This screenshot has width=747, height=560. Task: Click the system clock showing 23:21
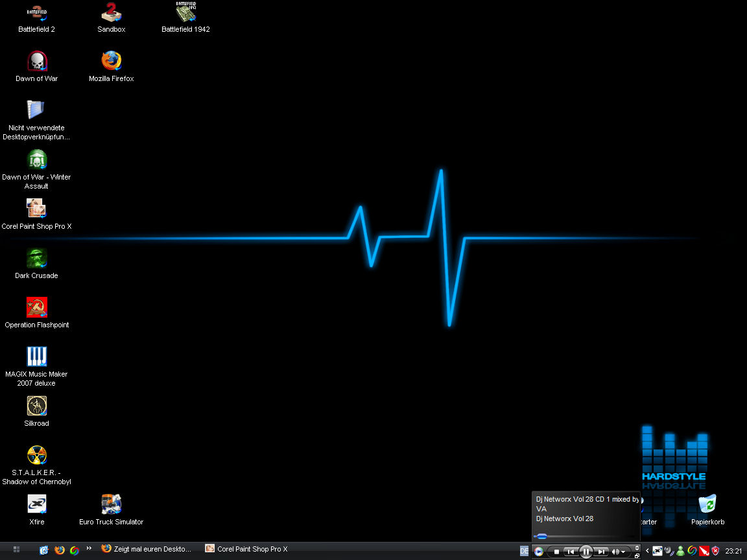(733, 551)
